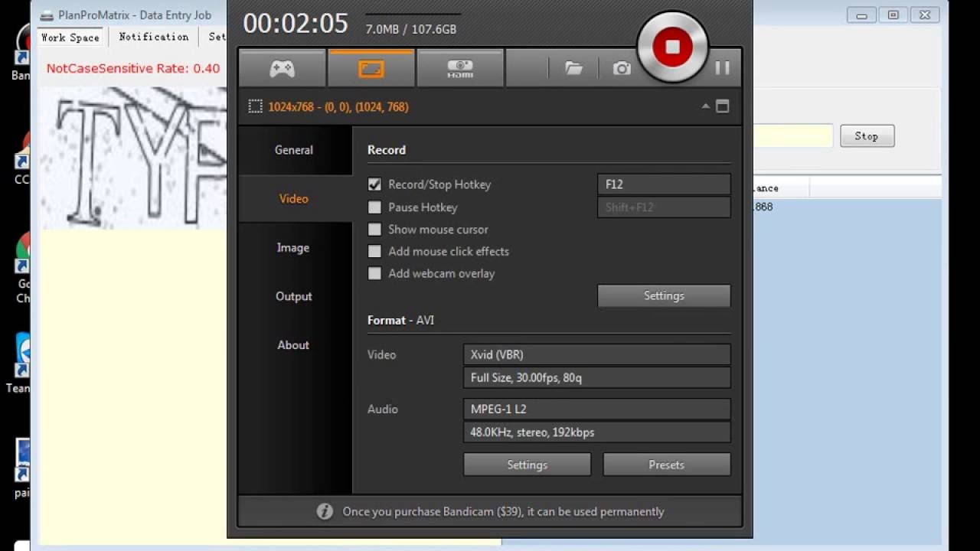Uncheck Record/Stop Hotkey
Screen dimensions: 980x551
click(374, 184)
